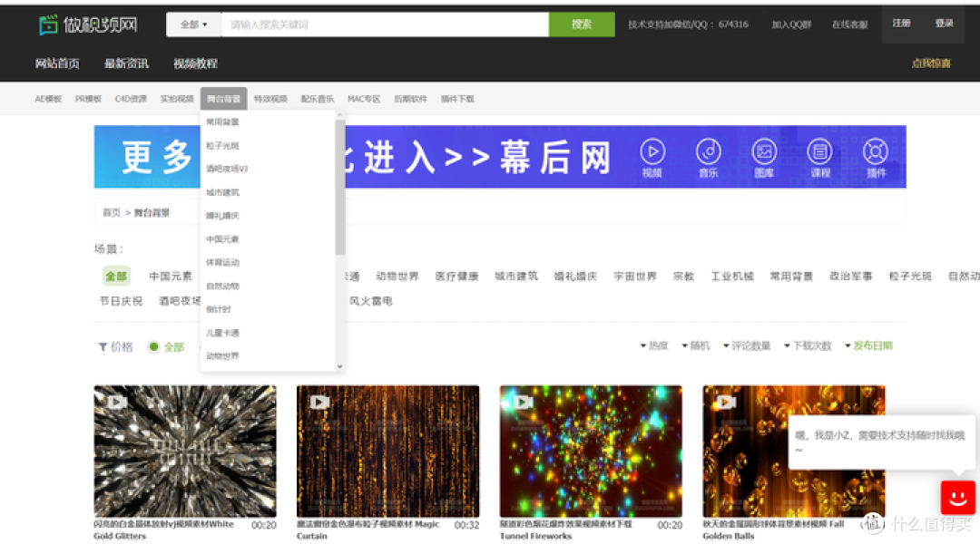Filter scenes by 工业机械
Image resolution: width=980 pixels, height=544 pixels.
point(732,276)
